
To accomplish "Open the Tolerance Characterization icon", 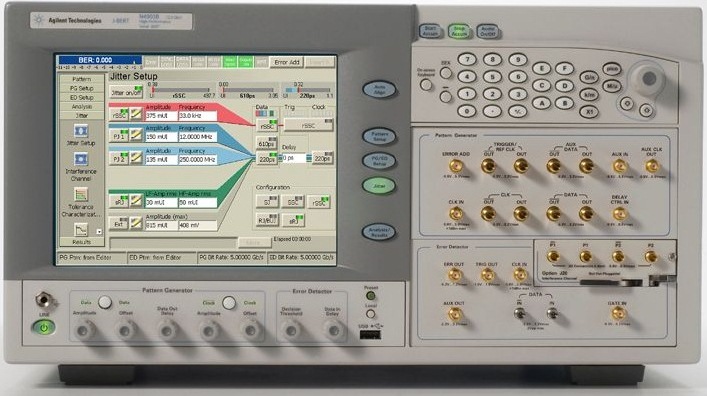I will 81,194.
